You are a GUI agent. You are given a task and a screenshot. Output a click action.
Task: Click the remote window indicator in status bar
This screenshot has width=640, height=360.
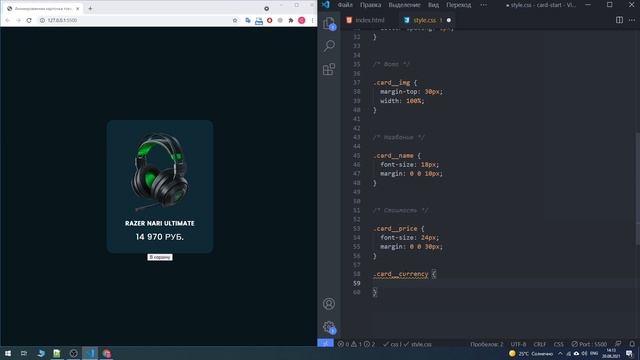point(325,344)
